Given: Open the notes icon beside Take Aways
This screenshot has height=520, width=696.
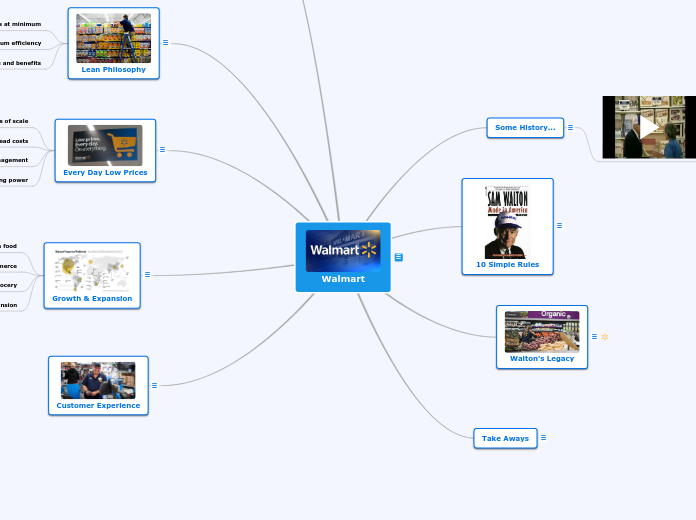Looking at the screenshot, I should pos(543,438).
